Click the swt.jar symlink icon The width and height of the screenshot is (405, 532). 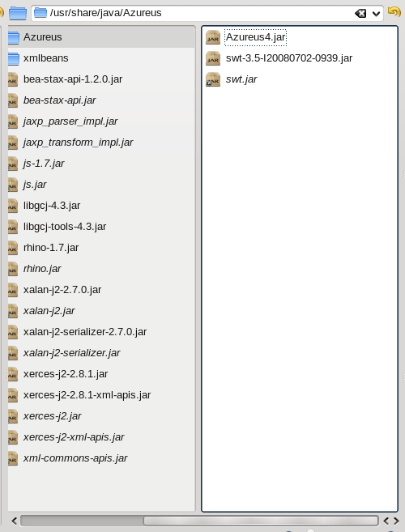[x=213, y=79]
